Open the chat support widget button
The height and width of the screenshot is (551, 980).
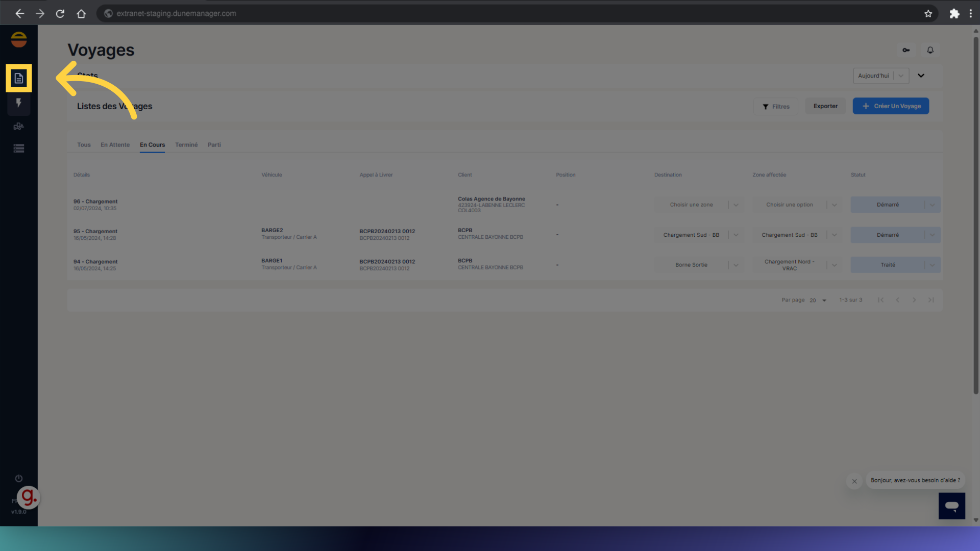point(951,506)
